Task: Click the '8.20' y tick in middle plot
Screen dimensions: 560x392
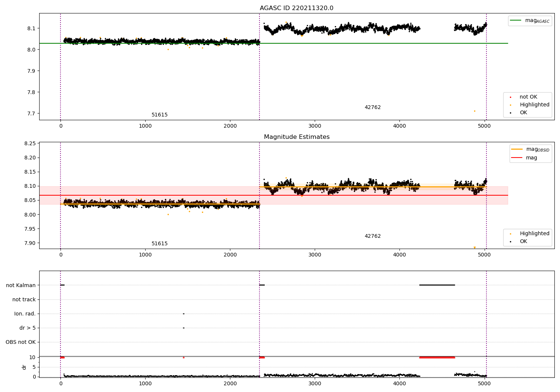Action: 29,158
